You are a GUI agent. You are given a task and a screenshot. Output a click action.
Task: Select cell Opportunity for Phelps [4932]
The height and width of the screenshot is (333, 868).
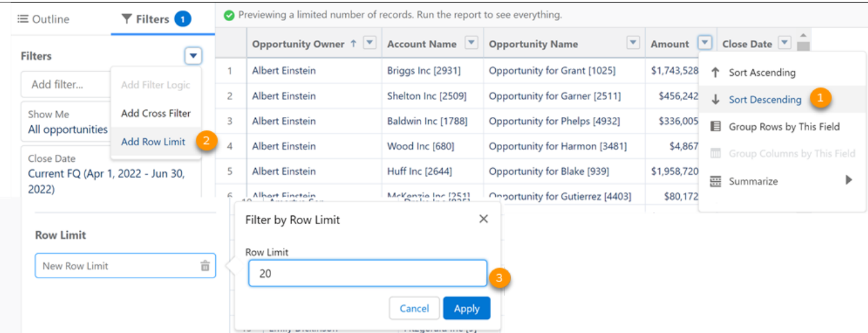(x=555, y=121)
